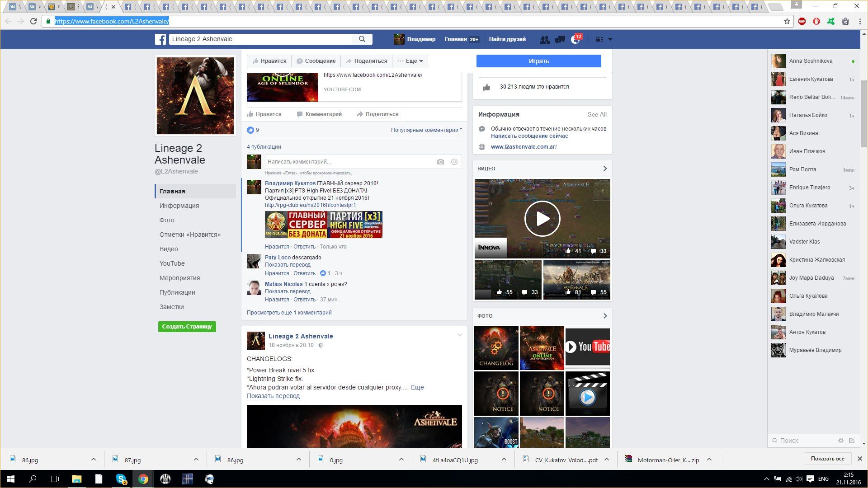Click the blue Играть button
Screen dimensions: 868x488
click(538, 61)
